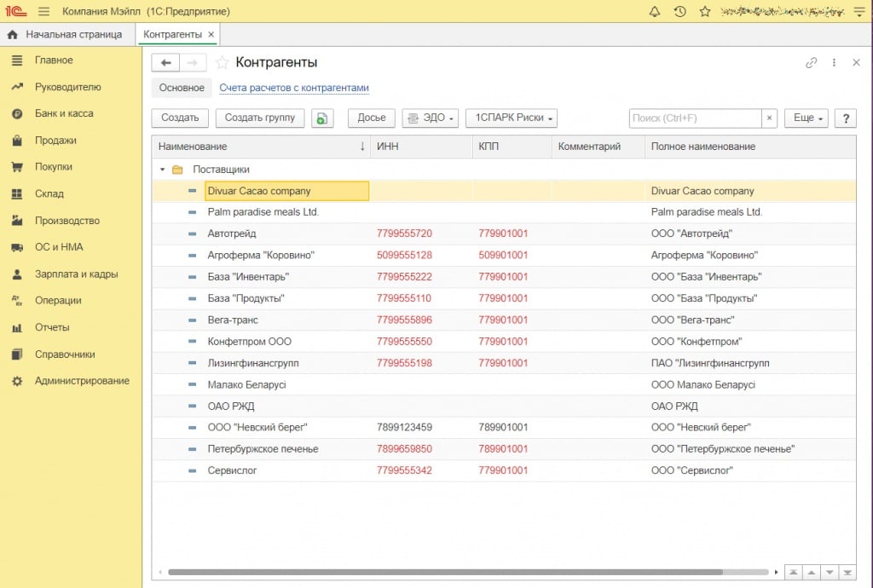Open the main hamburger menu
This screenshot has height=588, width=873.
[44, 12]
